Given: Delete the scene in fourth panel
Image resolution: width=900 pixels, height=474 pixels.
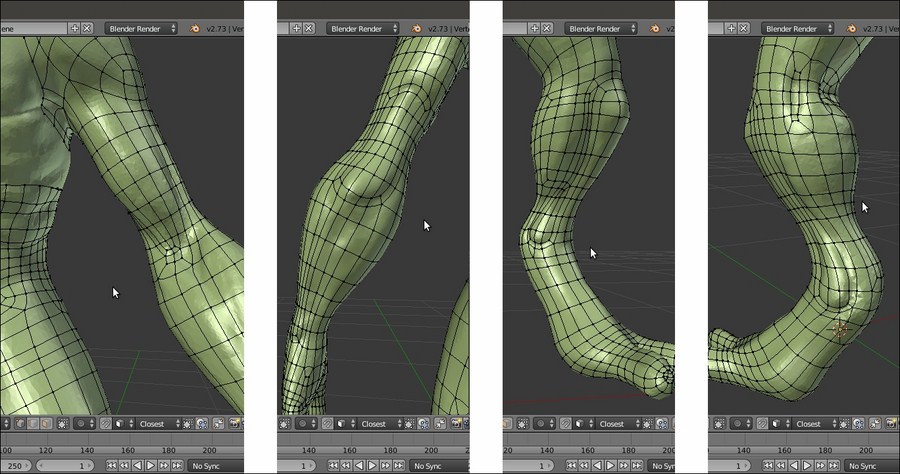Looking at the screenshot, I should pyautogui.click(x=744, y=28).
